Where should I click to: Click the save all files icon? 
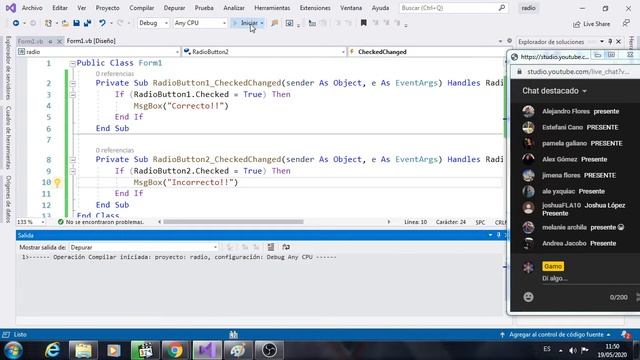click(87, 23)
